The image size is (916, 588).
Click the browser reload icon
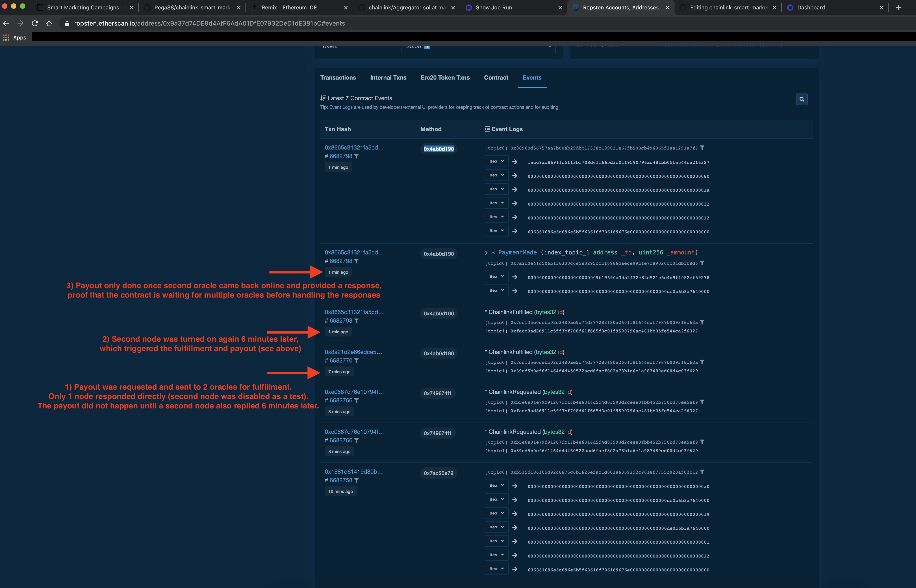[x=34, y=23]
